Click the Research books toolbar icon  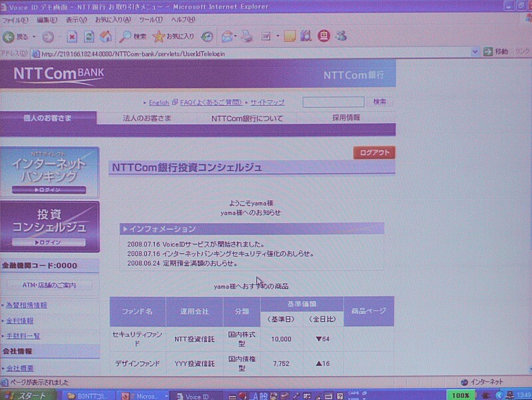tap(306, 36)
